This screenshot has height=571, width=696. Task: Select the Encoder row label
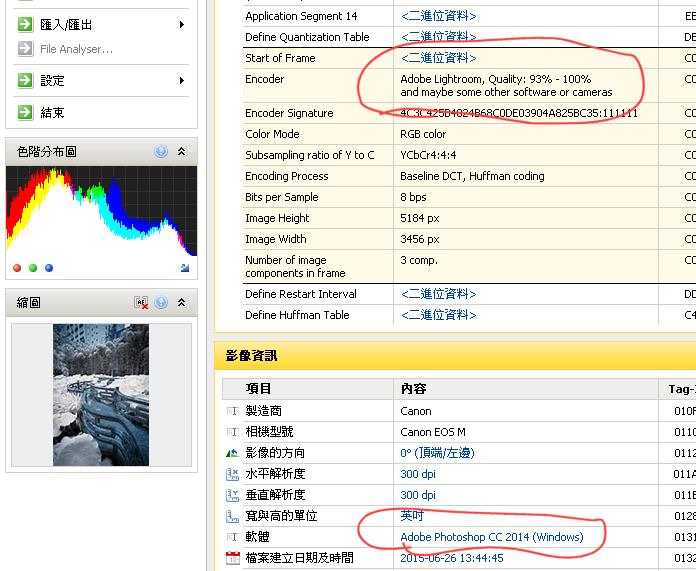click(x=265, y=79)
